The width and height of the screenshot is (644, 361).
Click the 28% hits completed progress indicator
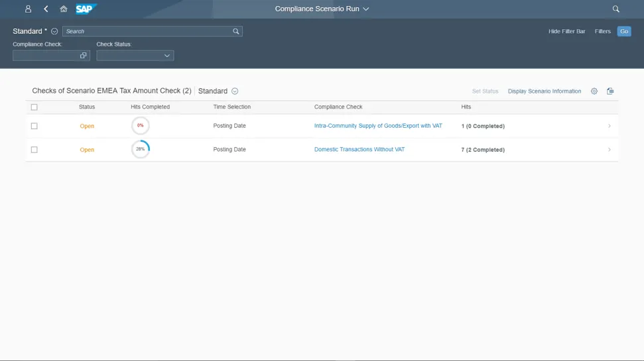[140, 150]
